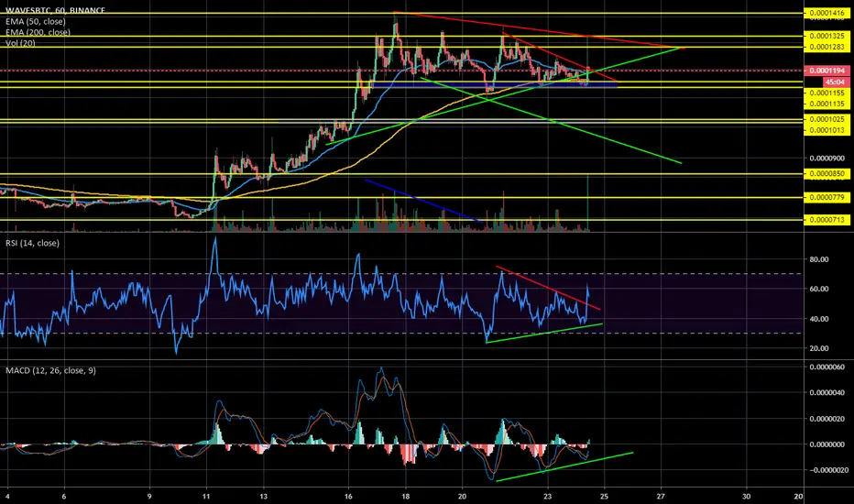Click date 18 on the time axis

405,497
